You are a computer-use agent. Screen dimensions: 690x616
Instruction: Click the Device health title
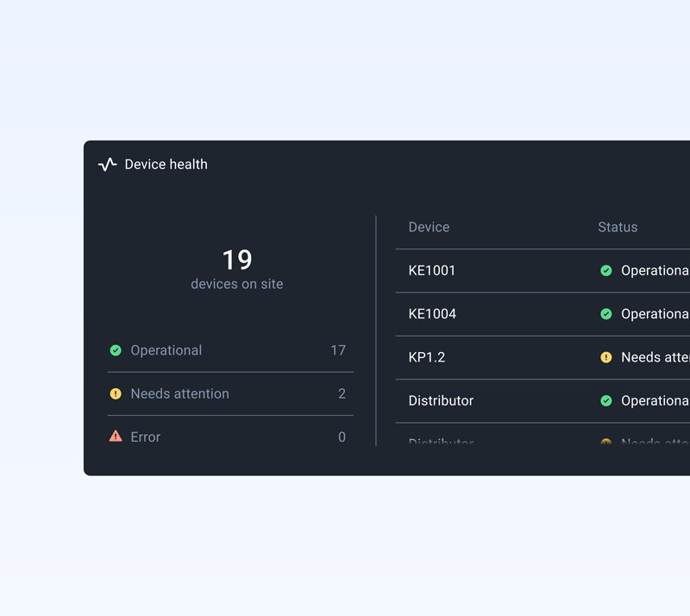tap(166, 164)
